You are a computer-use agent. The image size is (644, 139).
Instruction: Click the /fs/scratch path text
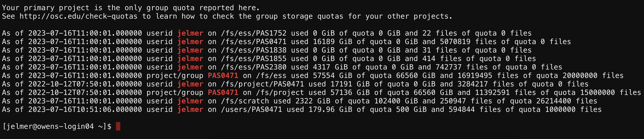(x=245, y=101)
